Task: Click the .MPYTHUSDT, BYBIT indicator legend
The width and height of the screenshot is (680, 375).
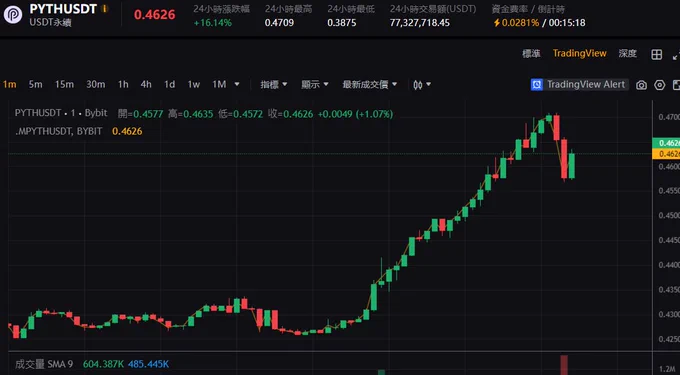Action: pyautogui.click(x=59, y=131)
